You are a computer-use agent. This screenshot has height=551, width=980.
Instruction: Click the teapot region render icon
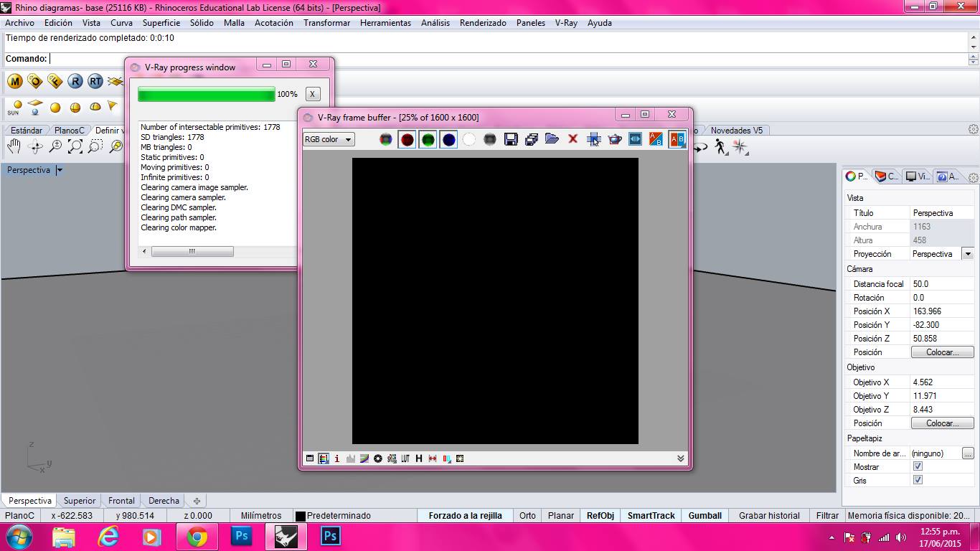pyautogui.click(x=615, y=139)
